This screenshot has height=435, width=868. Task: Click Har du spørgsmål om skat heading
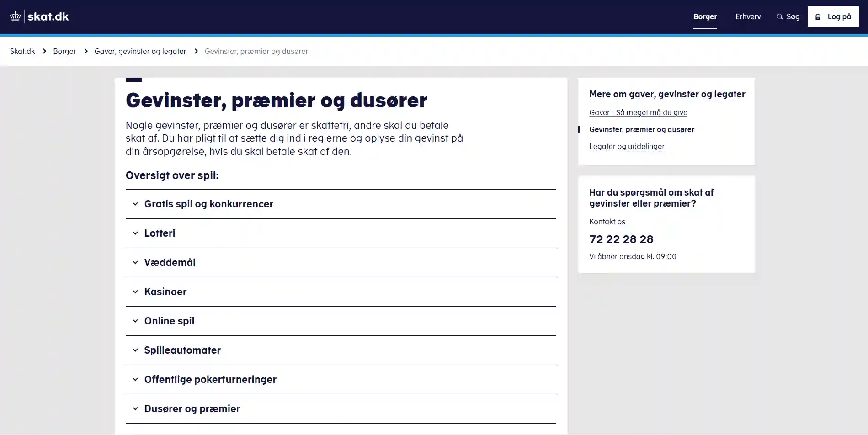(651, 198)
